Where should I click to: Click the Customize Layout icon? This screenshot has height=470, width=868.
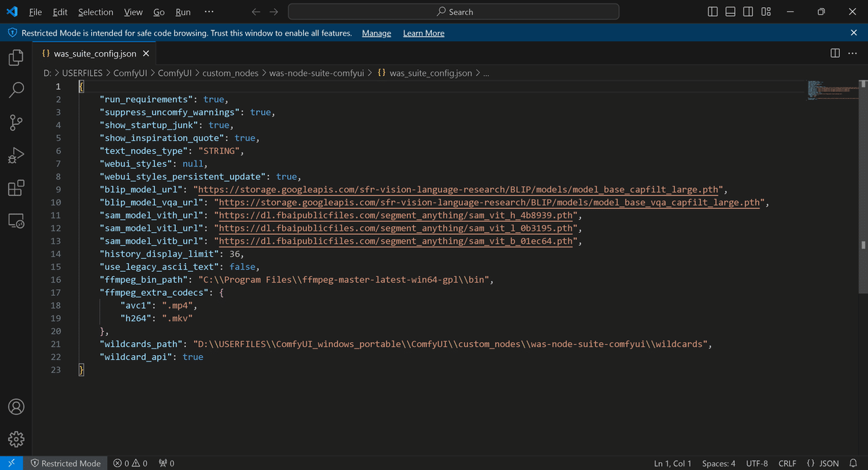click(765, 12)
